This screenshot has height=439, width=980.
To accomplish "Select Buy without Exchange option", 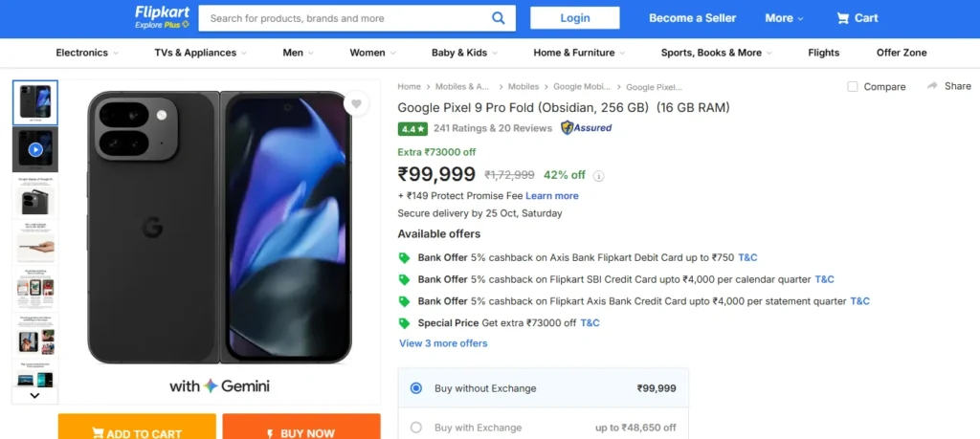I will point(415,388).
